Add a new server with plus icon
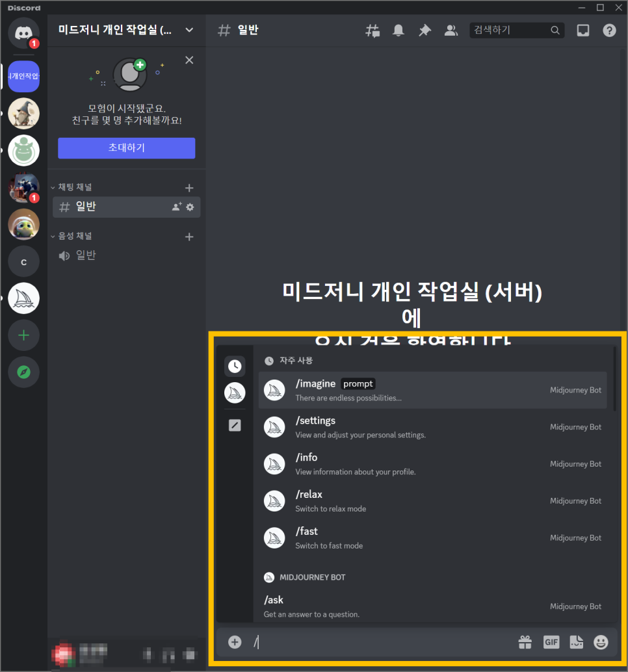The height and width of the screenshot is (672, 628). tap(23, 335)
